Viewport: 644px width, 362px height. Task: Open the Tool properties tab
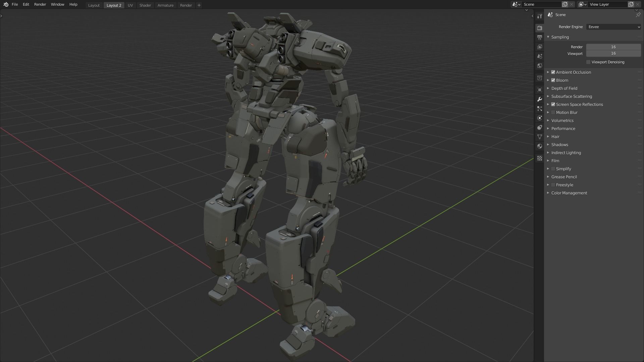[539, 16]
